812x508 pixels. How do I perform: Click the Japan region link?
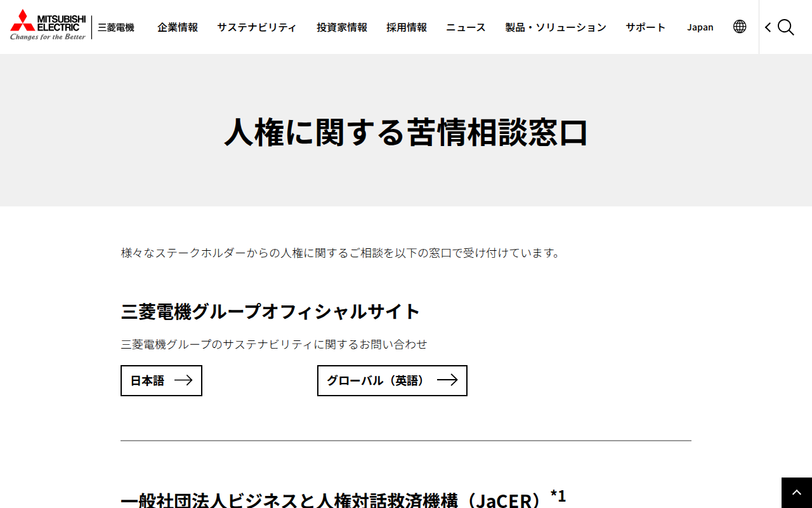tap(700, 27)
